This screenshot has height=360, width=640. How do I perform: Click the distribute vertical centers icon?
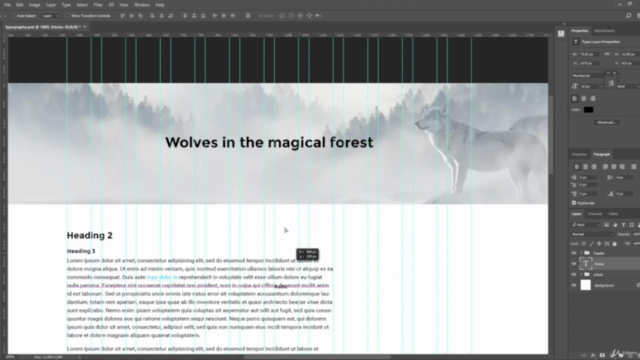click(194, 16)
